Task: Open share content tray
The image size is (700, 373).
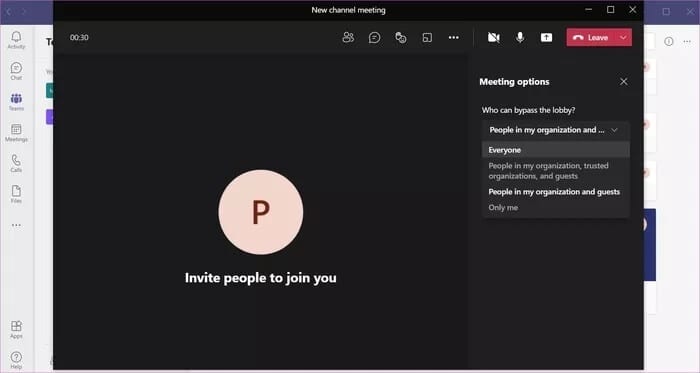Action: coord(546,37)
